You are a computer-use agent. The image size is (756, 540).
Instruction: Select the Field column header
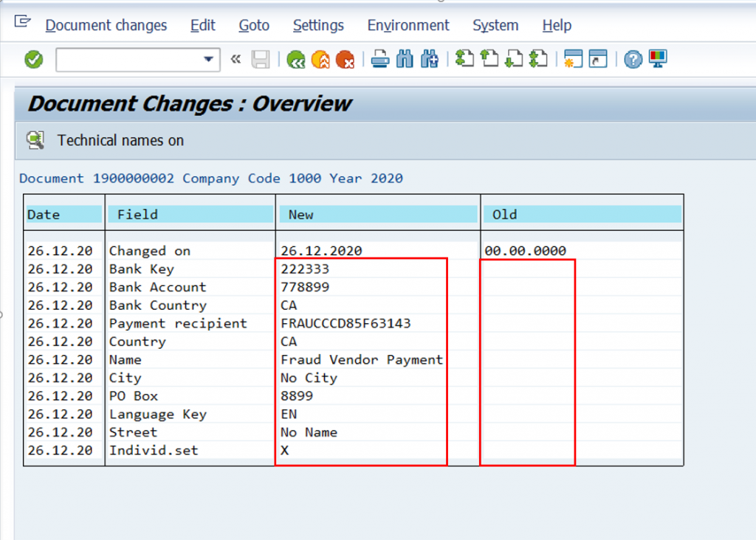(x=190, y=215)
